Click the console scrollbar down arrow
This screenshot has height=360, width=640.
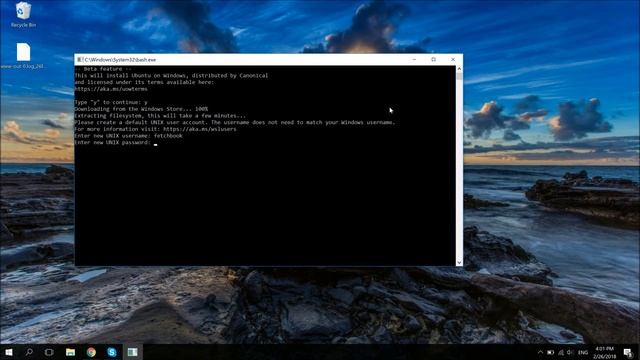click(x=459, y=262)
